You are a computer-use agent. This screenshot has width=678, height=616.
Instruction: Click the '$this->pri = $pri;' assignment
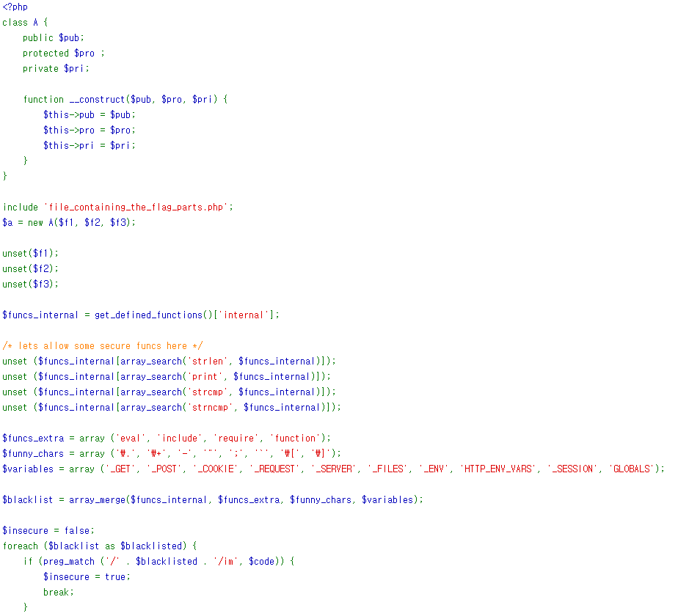(89, 146)
